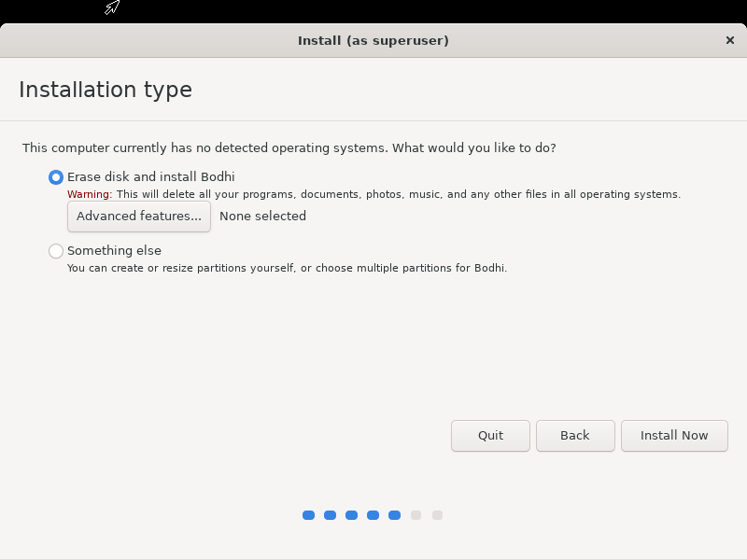This screenshot has width=747, height=560.
Task: Click the third blue progress dot
Action: [351, 515]
